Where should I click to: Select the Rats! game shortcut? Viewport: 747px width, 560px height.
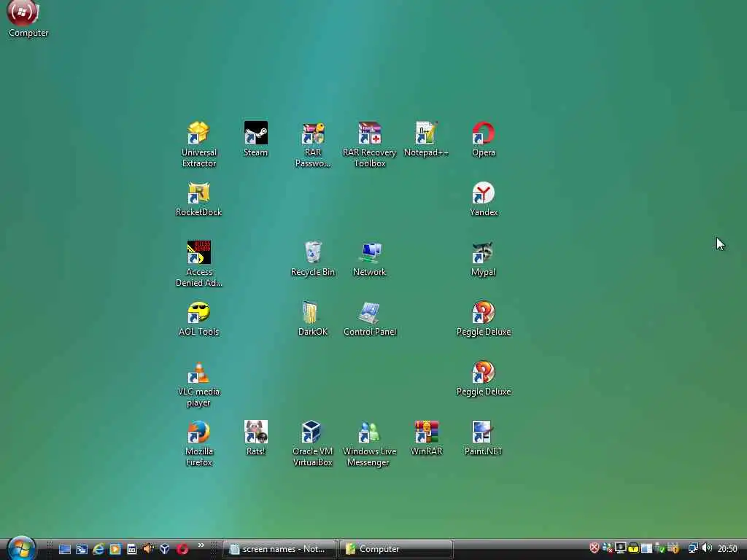[256, 438]
